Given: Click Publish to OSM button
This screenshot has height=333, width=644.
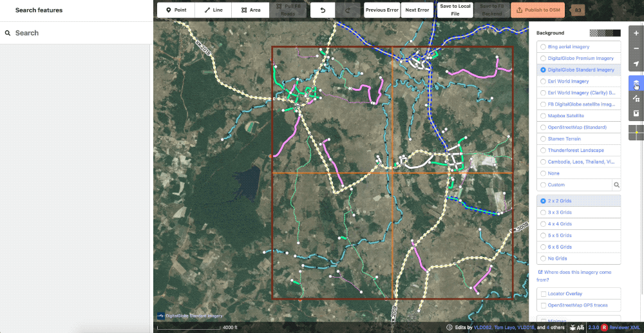Looking at the screenshot, I should 538,10.
